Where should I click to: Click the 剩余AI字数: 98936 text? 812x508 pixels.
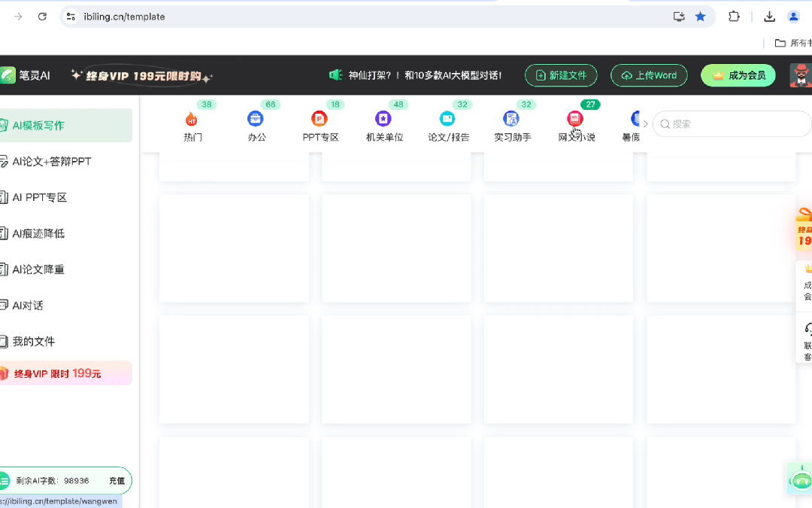(x=53, y=481)
